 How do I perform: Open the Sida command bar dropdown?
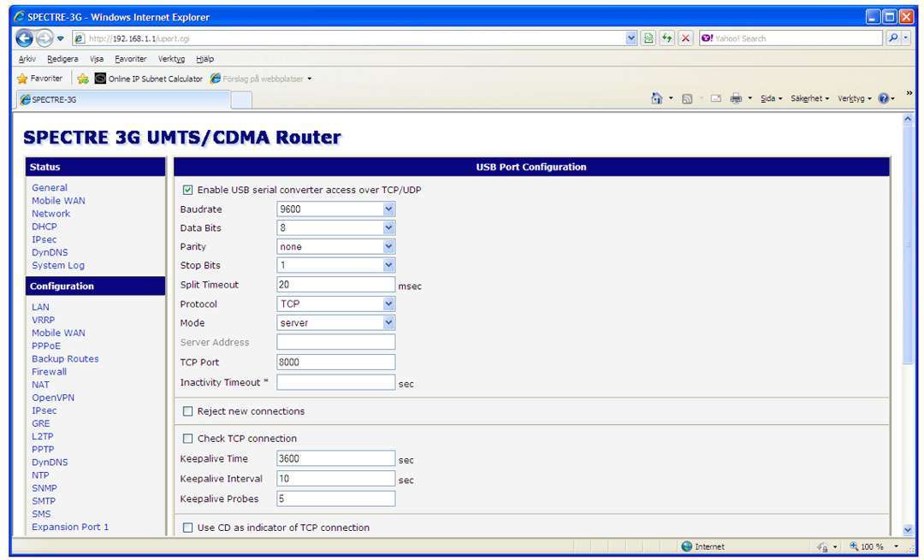[x=772, y=98]
